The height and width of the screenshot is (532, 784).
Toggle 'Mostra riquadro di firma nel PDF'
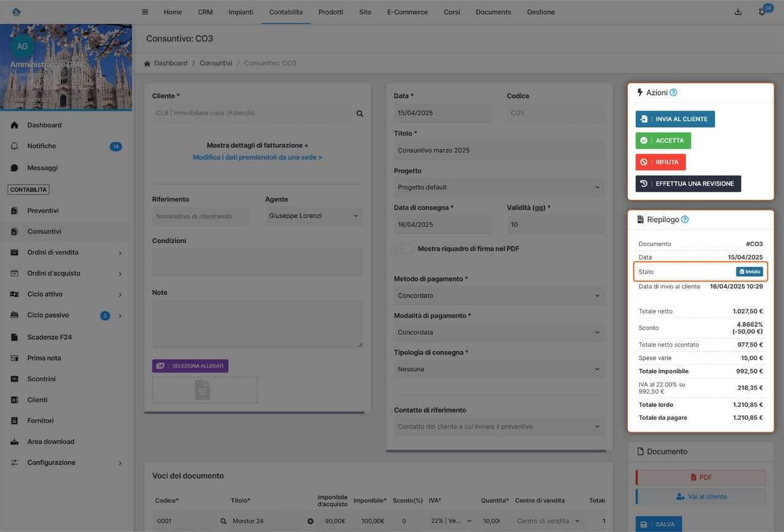point(403,248)
